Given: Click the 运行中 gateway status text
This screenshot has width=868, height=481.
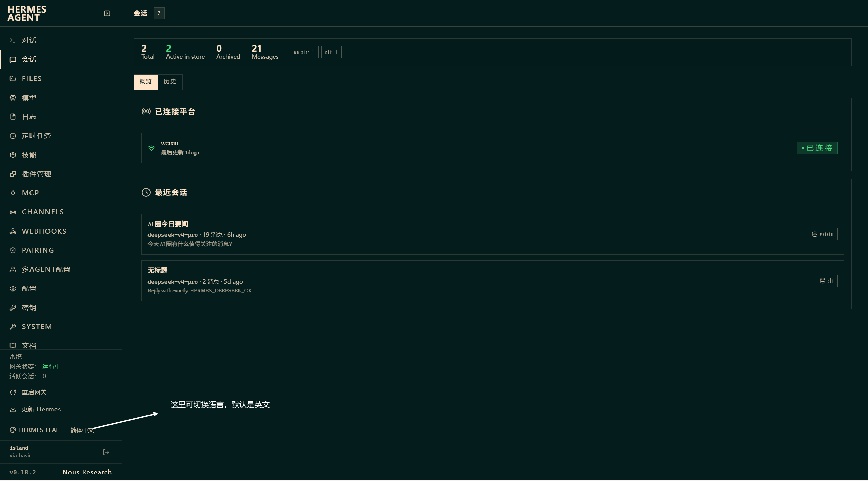Looking at the screenshot, I should pos(52,366).
